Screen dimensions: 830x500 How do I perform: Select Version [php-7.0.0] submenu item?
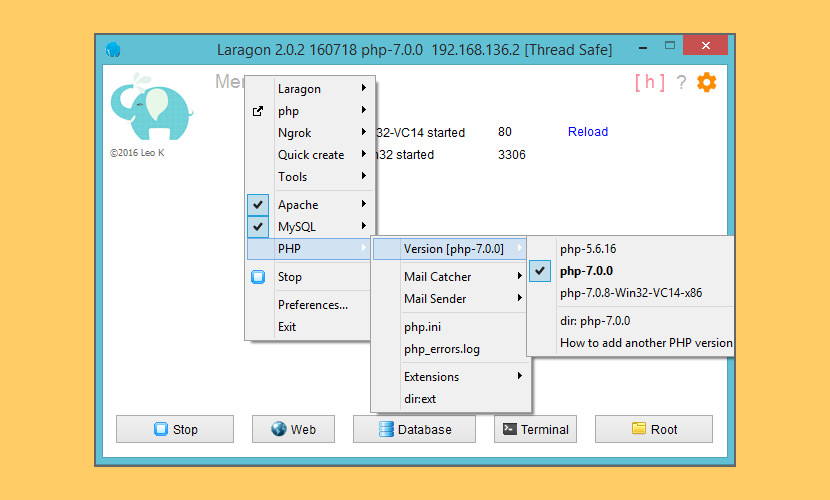(x=449, y=249)
